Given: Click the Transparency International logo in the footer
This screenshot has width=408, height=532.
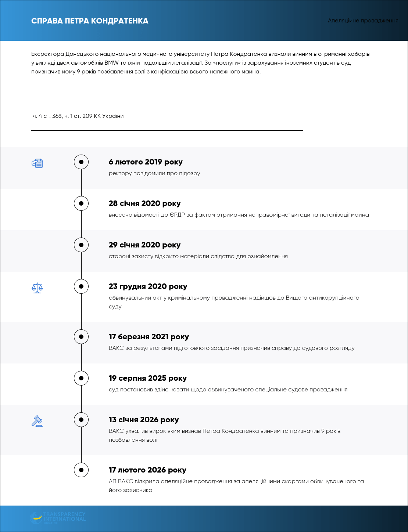Looking at the screenshot, I should coord(58,518).
